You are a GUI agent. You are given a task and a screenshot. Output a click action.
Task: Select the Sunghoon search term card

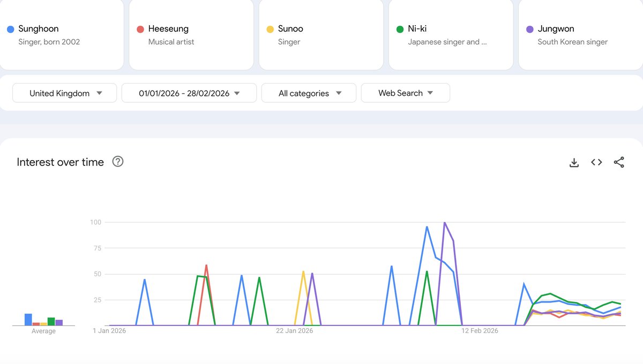(61, 35)
